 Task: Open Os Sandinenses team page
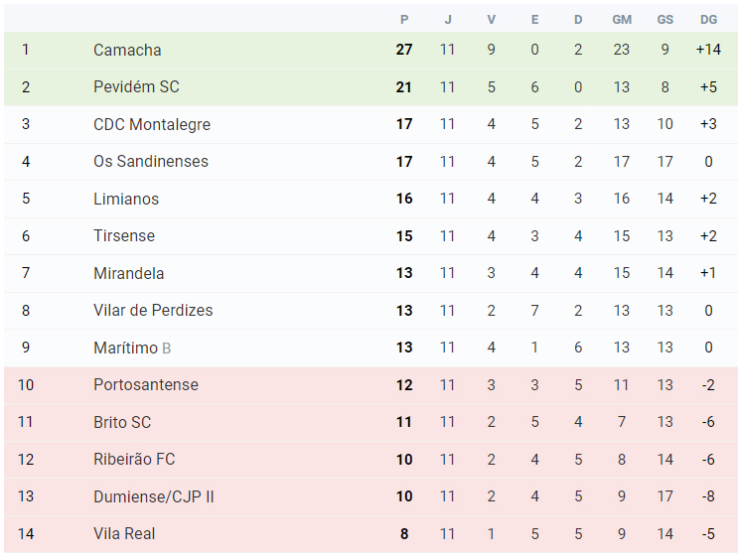click(x=151, y=162)
